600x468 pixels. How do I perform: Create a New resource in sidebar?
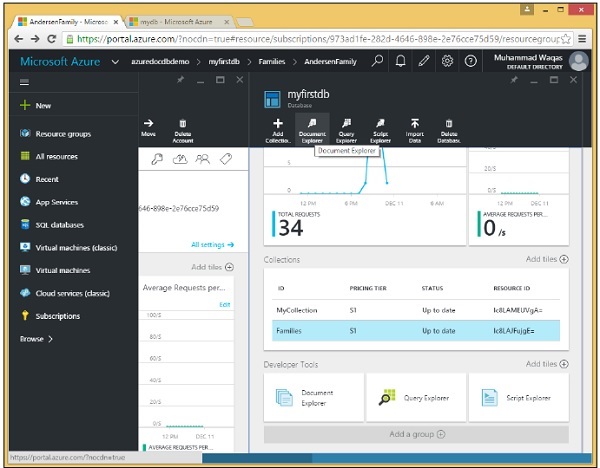click(x=36, y=105)
